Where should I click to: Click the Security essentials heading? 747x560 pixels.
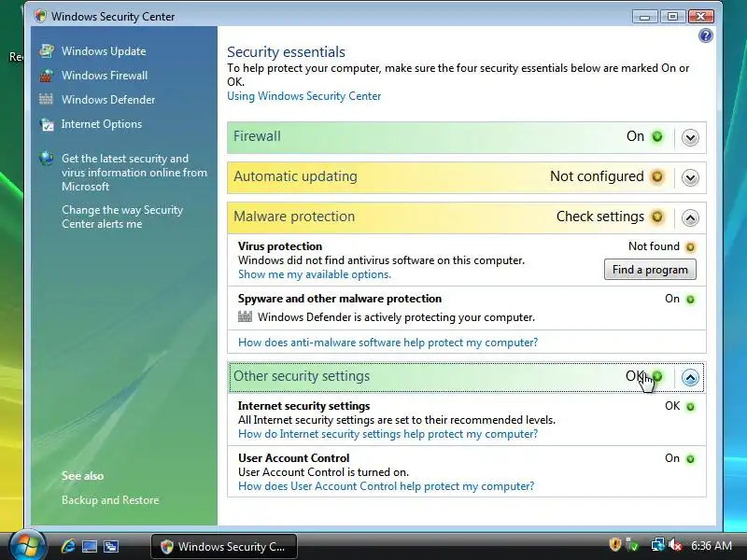click(286, 51)
